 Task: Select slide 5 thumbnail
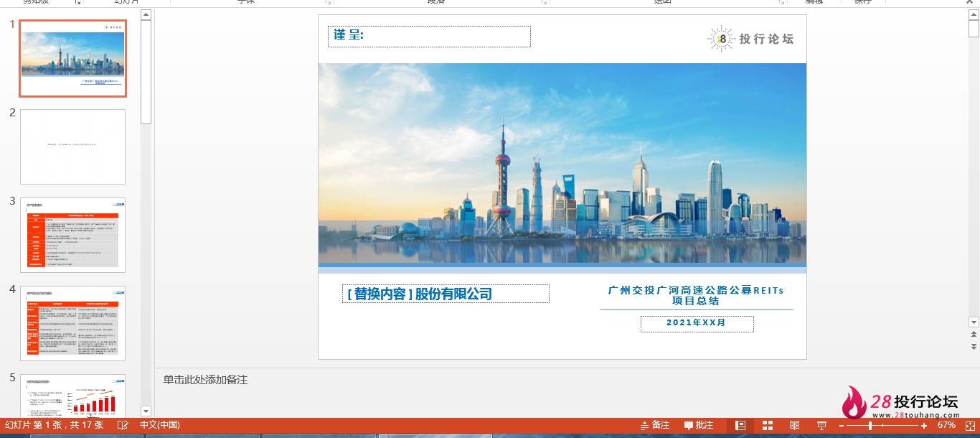pos(72,396)
